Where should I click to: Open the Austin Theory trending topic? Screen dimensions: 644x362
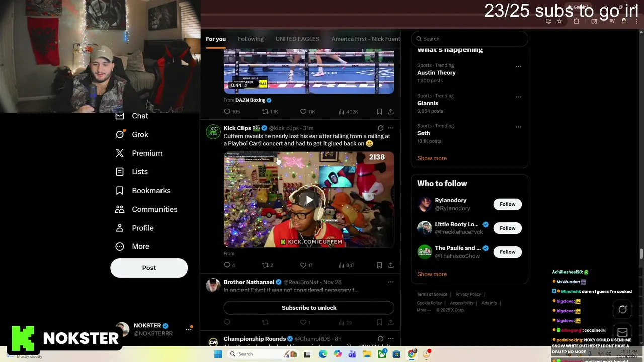[x=436, y=73]
